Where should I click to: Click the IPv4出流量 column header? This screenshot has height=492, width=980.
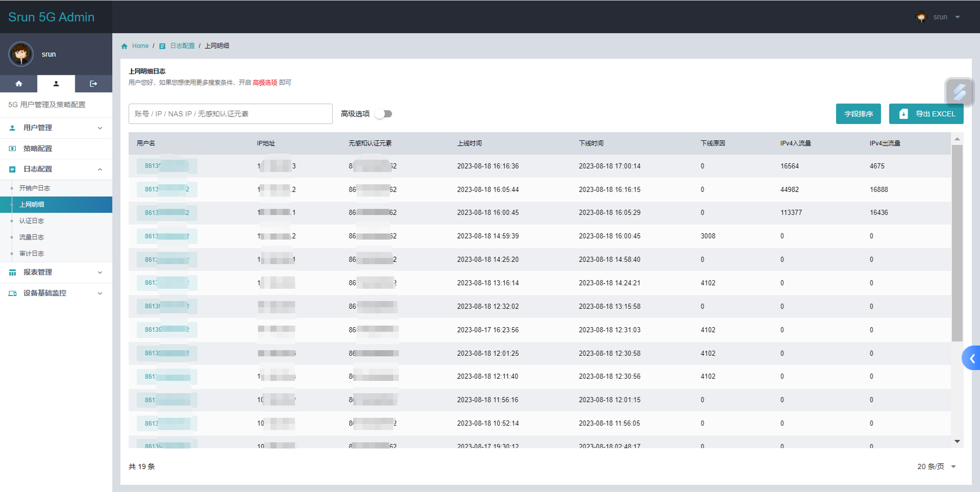[885, 143]
